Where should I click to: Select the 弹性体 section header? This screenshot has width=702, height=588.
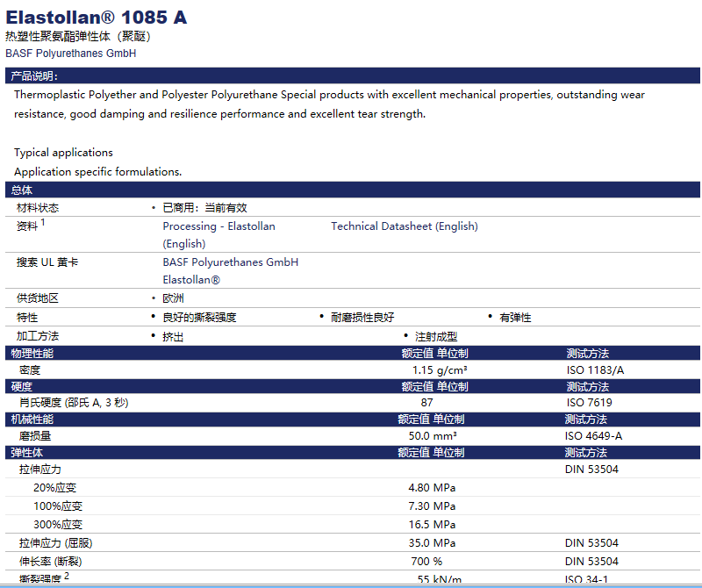[x=353, y=452]
